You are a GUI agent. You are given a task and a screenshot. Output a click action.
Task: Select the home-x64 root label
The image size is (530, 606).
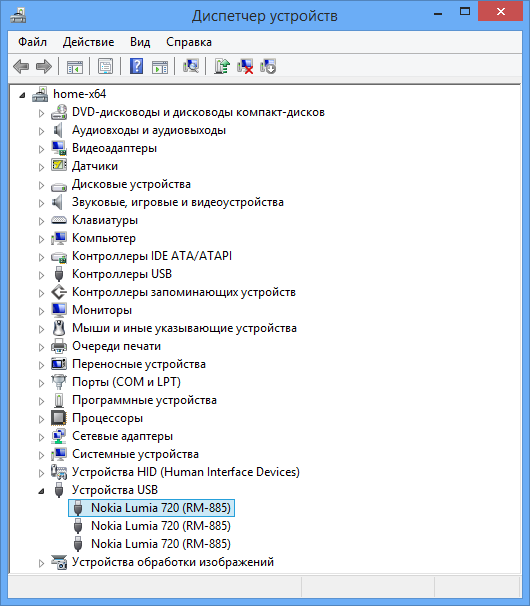click(x=80, y=94)
